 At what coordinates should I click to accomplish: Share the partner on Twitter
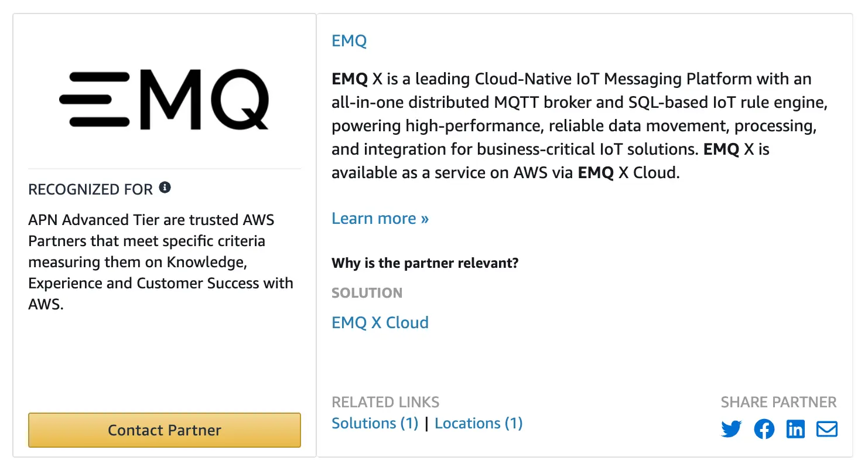pyautogui.click(x=731, y=429)
